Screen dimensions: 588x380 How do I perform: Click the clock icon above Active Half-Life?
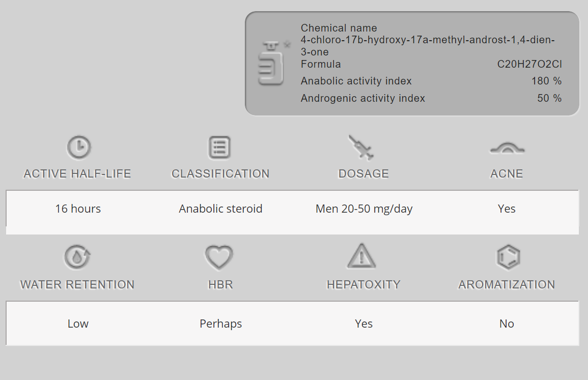pos(78,148)
